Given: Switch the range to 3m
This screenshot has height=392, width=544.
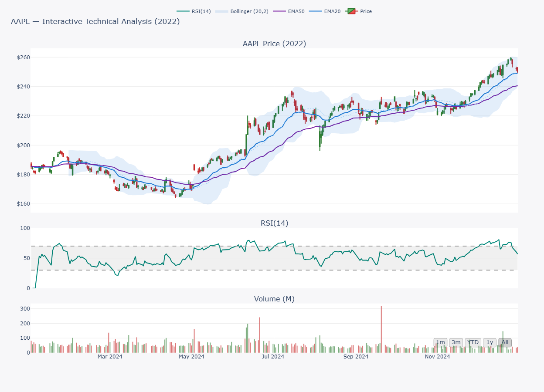Looking at the screenshot, I should (x=456, y=342).
